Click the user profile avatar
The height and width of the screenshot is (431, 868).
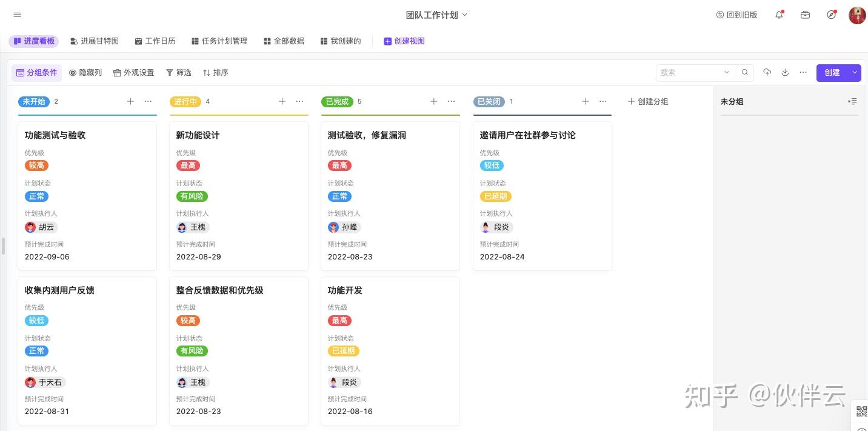pyautogui.click(x=857, y=15)
